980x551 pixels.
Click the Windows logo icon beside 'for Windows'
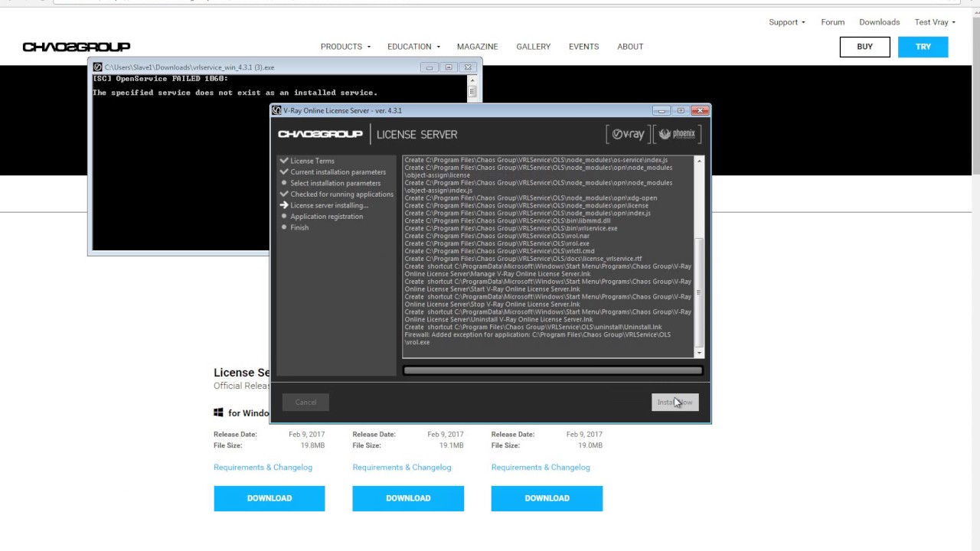click(218, 412)
